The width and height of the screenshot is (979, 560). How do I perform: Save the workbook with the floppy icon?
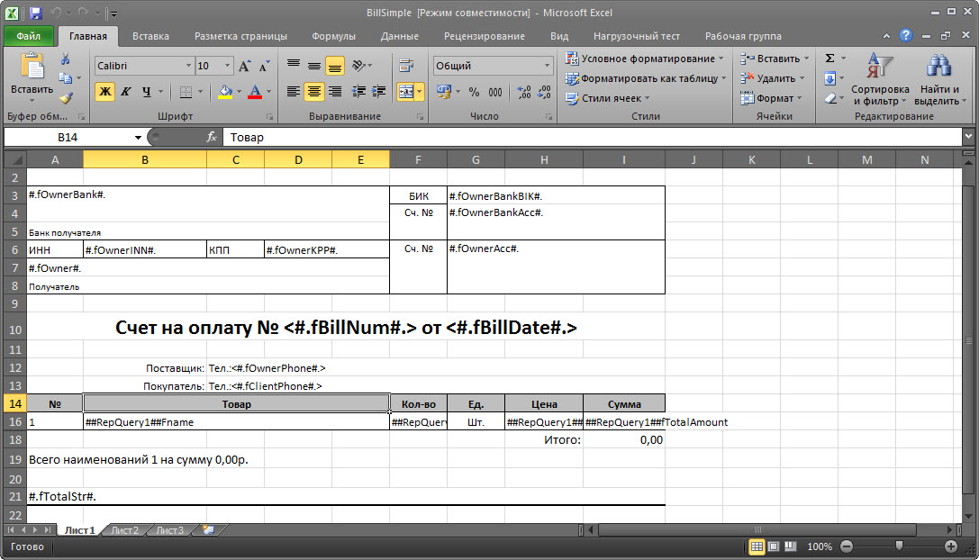click(36, 13)
